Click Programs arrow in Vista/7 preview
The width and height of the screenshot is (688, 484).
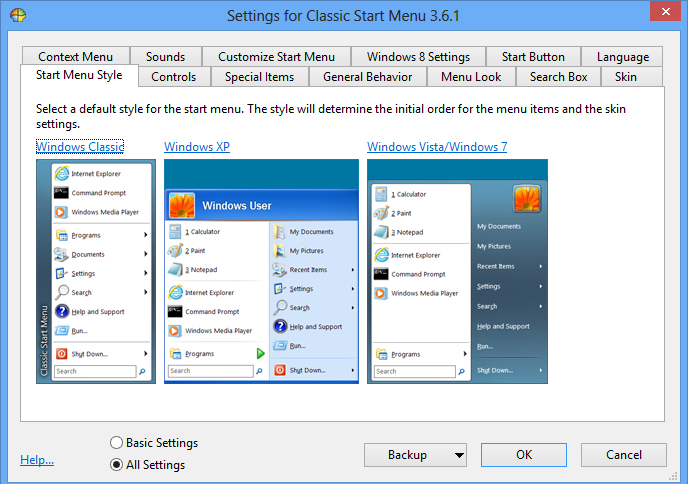coord(465,354)
